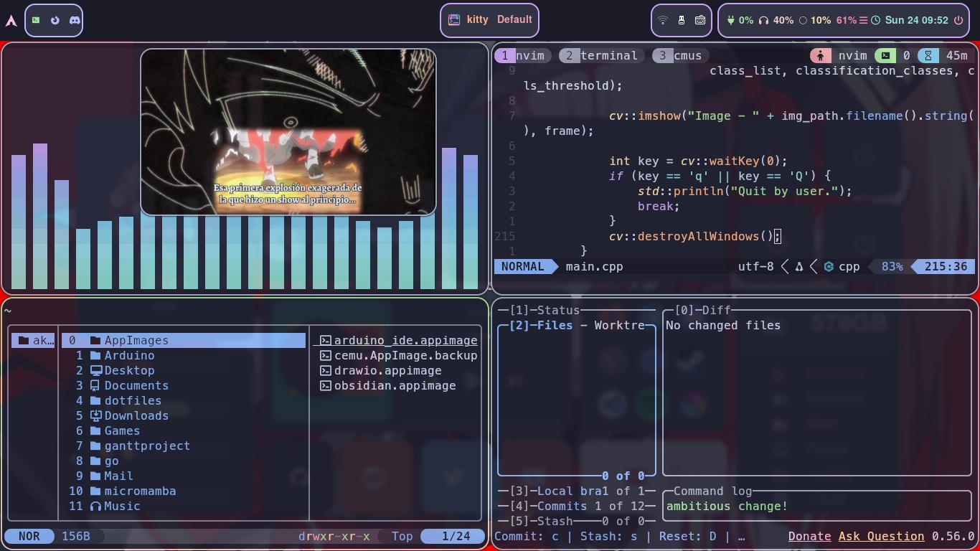Click the C++ filetype icon in statusline

tap(829, 266)
